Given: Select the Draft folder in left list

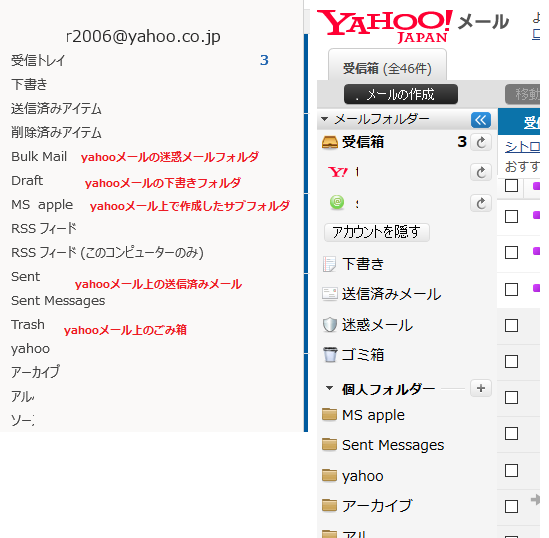Looking at the screenshot, I should click(x=27, y=181).
